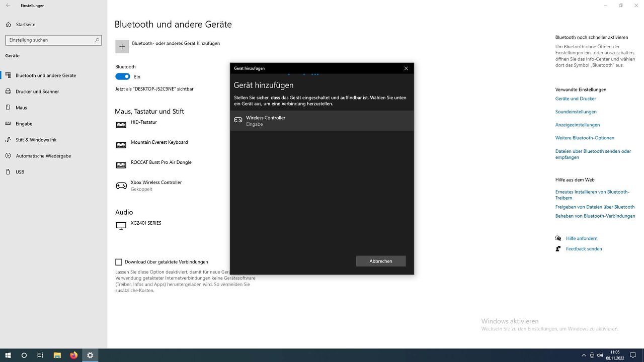Open File Explorer from taskbar
The image size is (644, 362).
point(57,355)
